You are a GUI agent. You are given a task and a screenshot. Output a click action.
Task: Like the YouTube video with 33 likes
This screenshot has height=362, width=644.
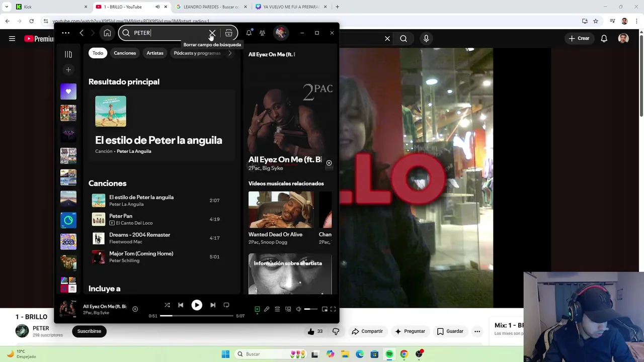coord(315,331)
